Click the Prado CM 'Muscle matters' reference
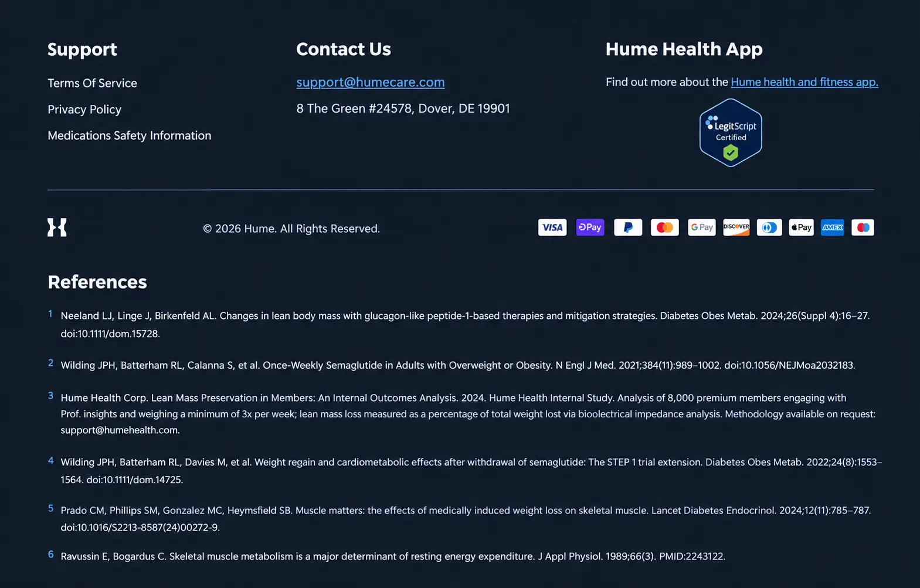This screenshot has height=588, width=920. [x=466, y=519]
